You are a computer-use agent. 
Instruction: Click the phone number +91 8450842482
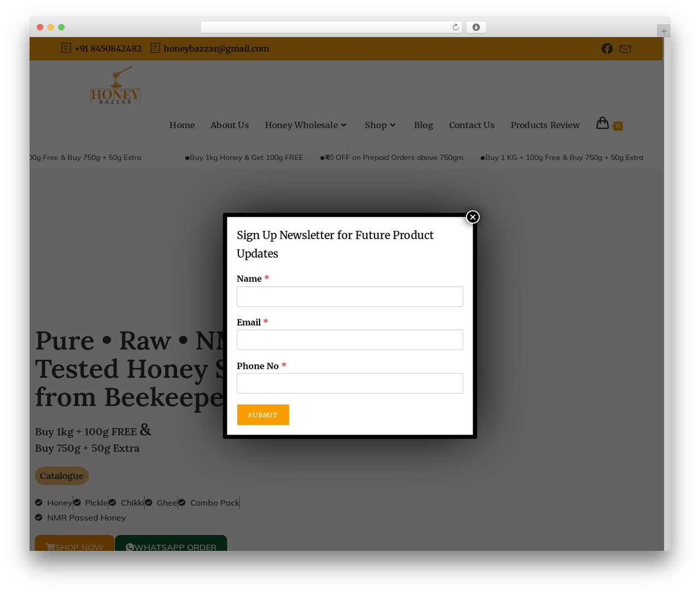(x=108, y=49)
